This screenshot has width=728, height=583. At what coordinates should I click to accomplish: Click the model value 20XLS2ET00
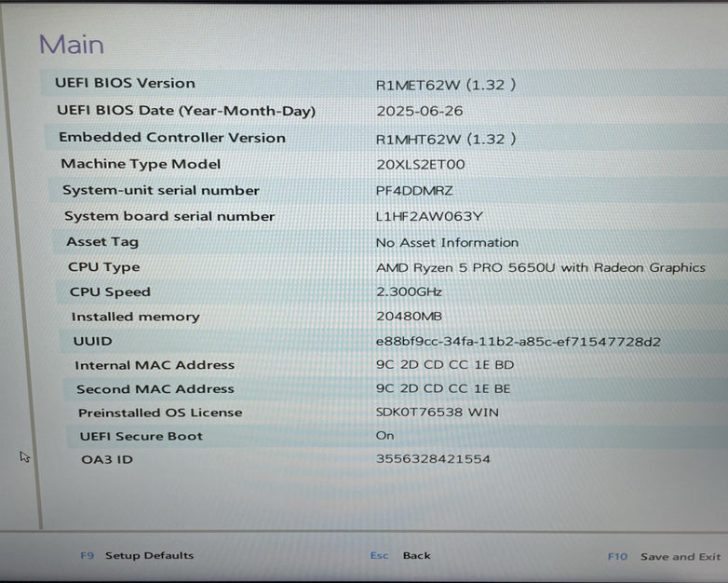(x=420, y=165)
